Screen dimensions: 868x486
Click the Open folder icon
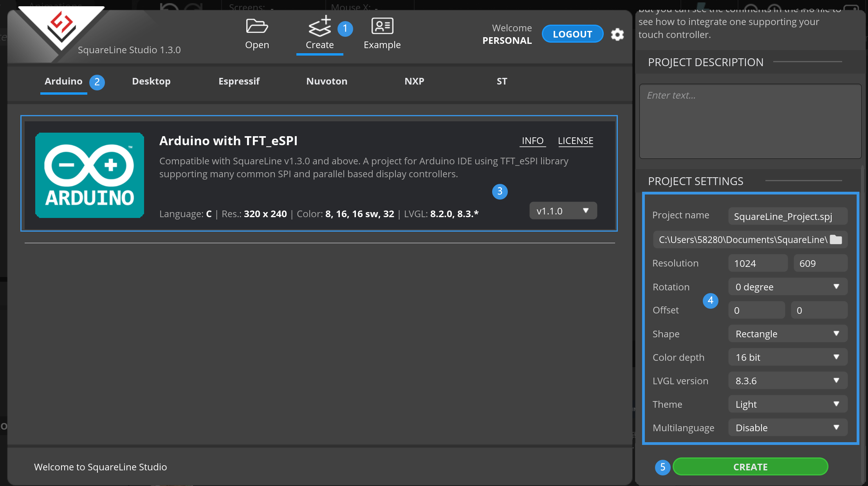[x=257, y=26]
